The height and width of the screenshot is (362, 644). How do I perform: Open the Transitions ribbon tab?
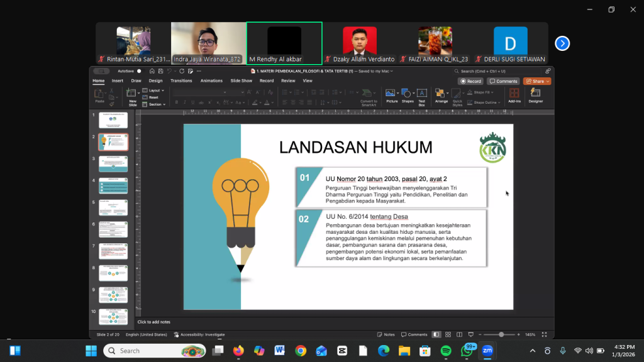coord(181,80)
